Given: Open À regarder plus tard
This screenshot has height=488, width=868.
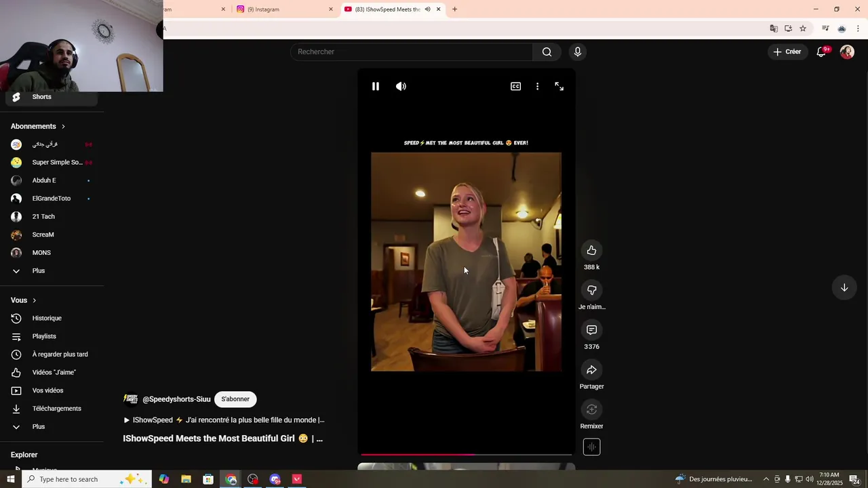Looking at the screenshot, I should [x=52, y=354].
